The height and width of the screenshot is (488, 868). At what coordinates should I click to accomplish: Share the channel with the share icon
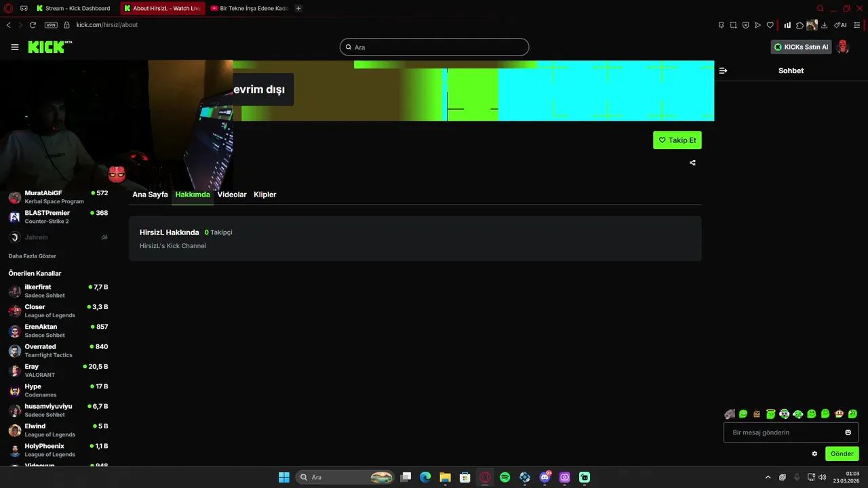coord(692,163)
